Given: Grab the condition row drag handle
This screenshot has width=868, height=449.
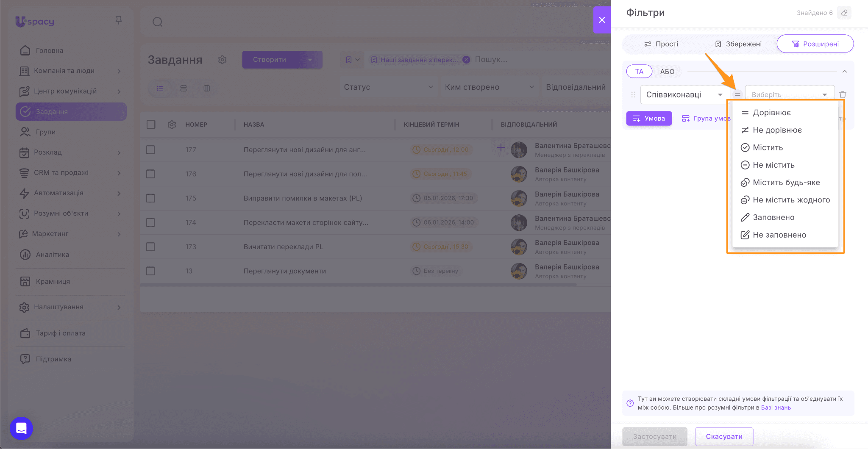Looking at the screenshot, I should tap(633, 94).
